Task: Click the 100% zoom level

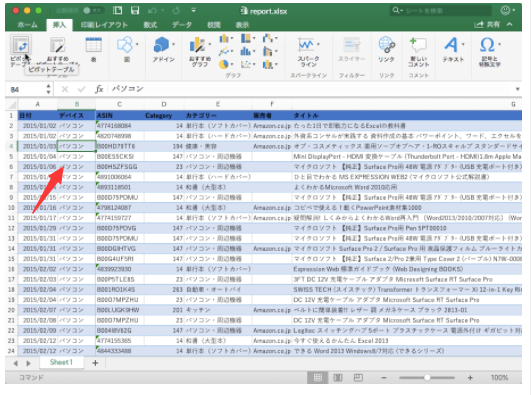Action: pyautogui.click(x=499, y=377)
